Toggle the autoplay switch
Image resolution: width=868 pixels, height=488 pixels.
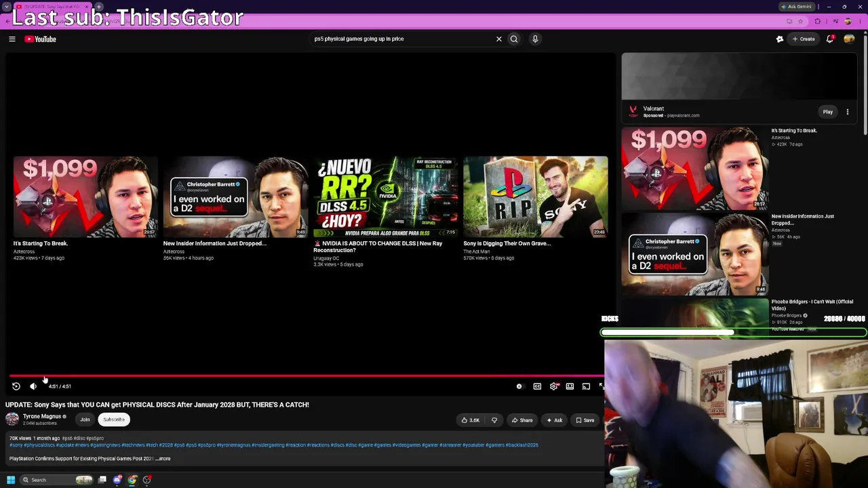pos(519,386)
